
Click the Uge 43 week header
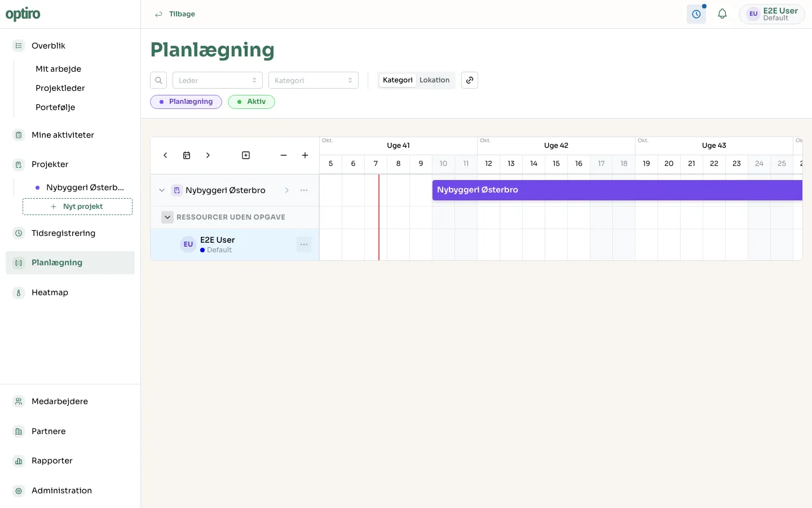point(714,146)
